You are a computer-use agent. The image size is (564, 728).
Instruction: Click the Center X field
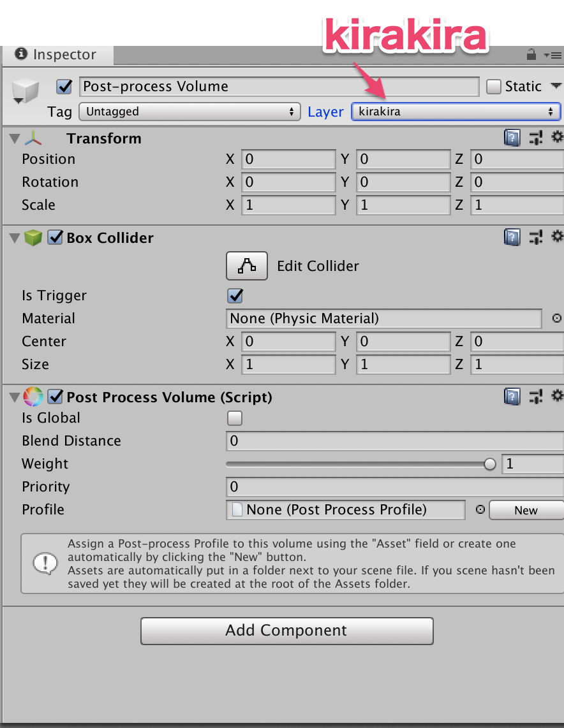288,341
